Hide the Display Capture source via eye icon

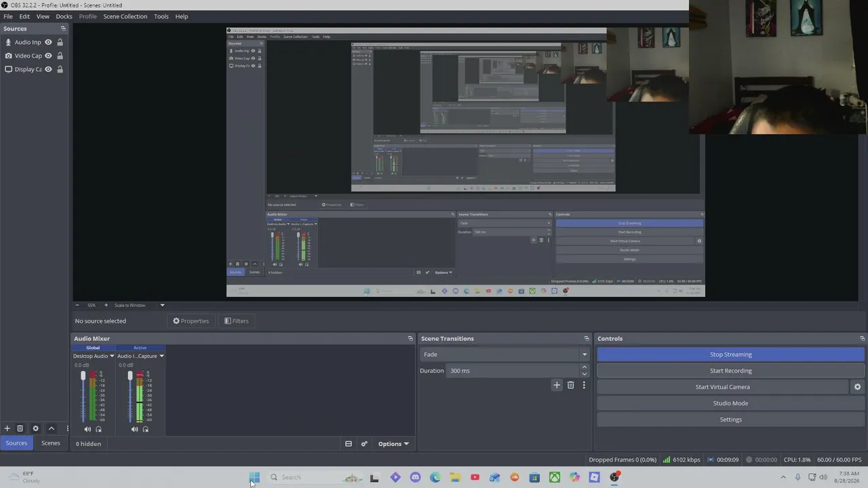click(x=48, y=69)
